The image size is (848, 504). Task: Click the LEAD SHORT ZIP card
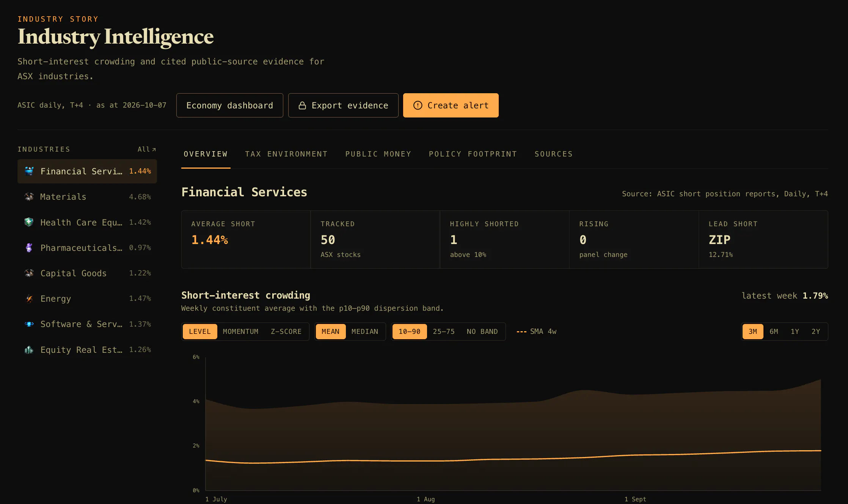click(763, 239)
